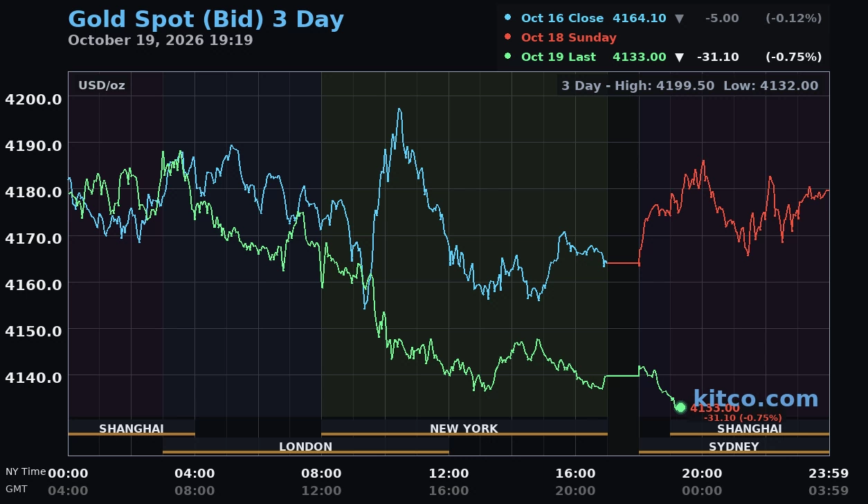This screenshot has height=504, width=868.
Task: Click the GMT axis label
Action: click(x=17, y=489)
